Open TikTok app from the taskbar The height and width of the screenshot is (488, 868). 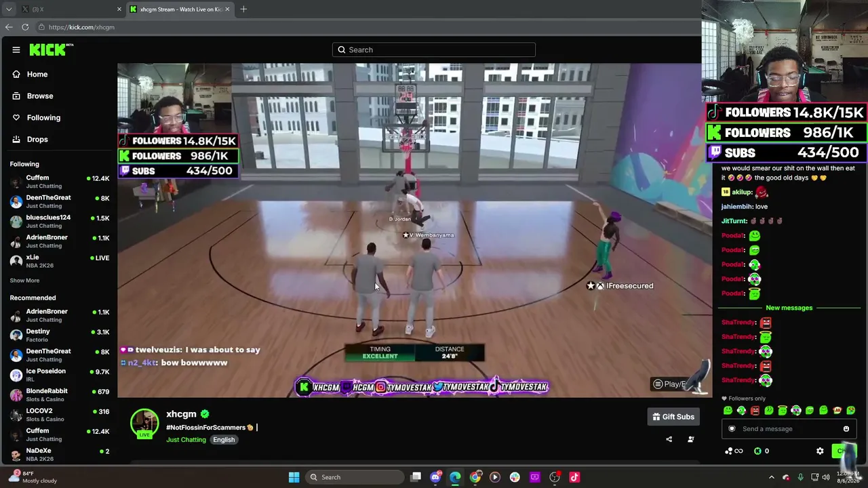click(574, 477)
